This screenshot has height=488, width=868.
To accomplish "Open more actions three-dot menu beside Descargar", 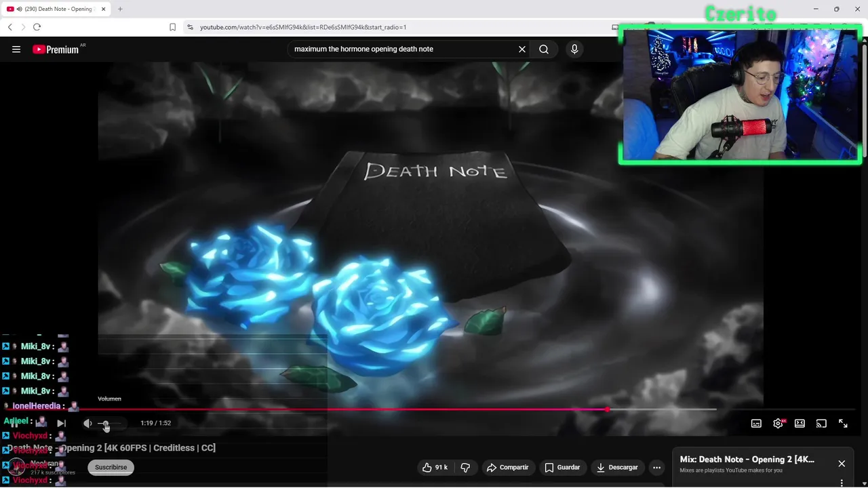I will pyautogui.click(x=656, y=467).
